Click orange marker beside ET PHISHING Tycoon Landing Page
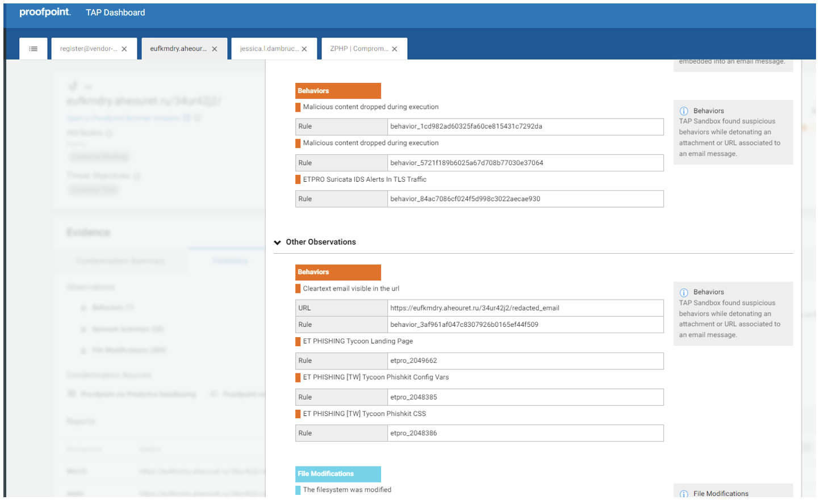Screen dimensions: 820x504 [298, 342]
